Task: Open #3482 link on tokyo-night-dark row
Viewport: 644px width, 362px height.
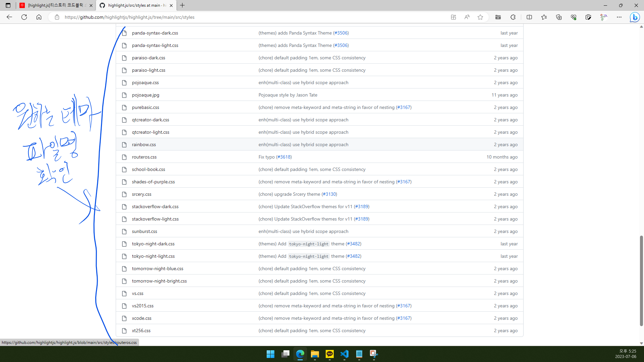Action: click(354, 244)
